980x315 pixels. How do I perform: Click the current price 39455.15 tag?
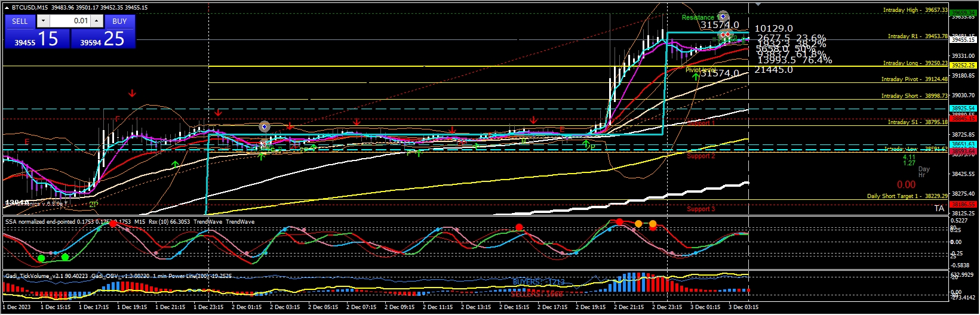963,39
